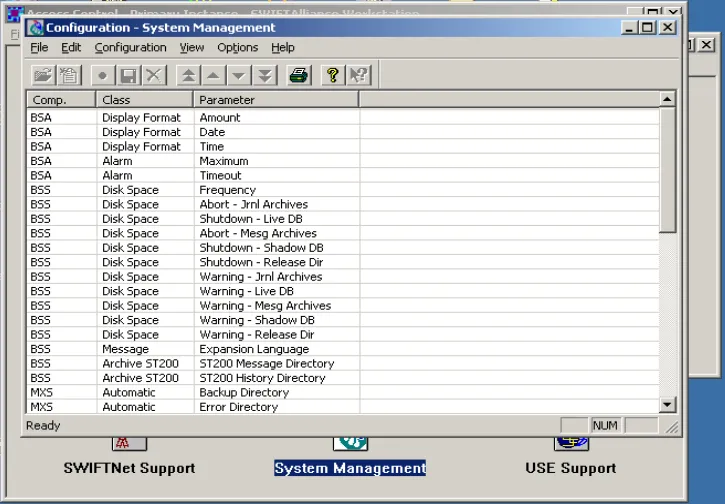Go to previous entry with up arrow
The width and height of the screenshot is (725, 504).
point(213,75)
